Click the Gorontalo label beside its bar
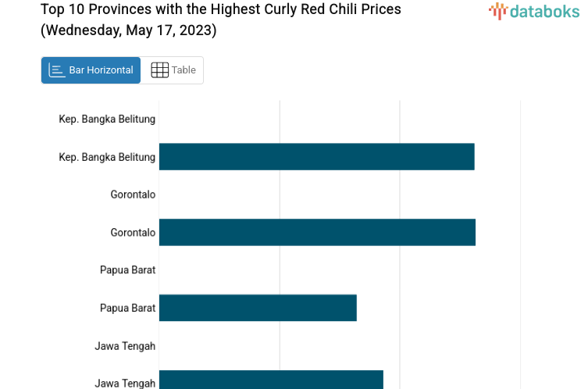 (133, 233)
